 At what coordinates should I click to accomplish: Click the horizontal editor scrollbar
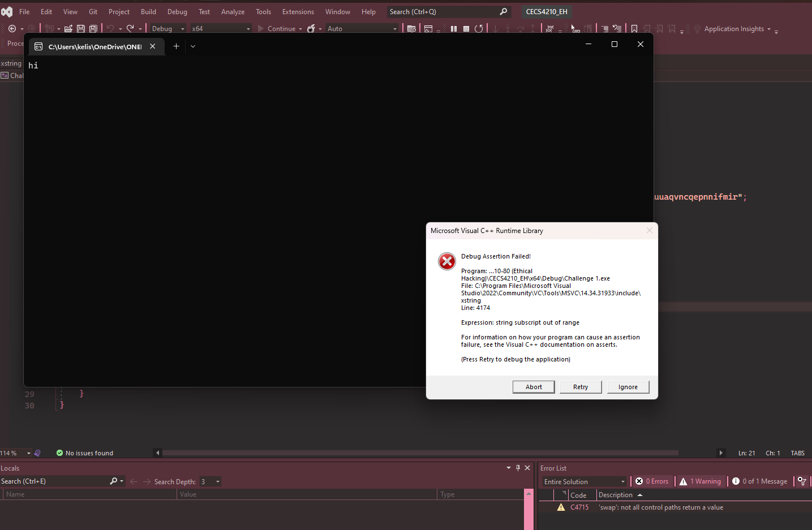(420, 453)
